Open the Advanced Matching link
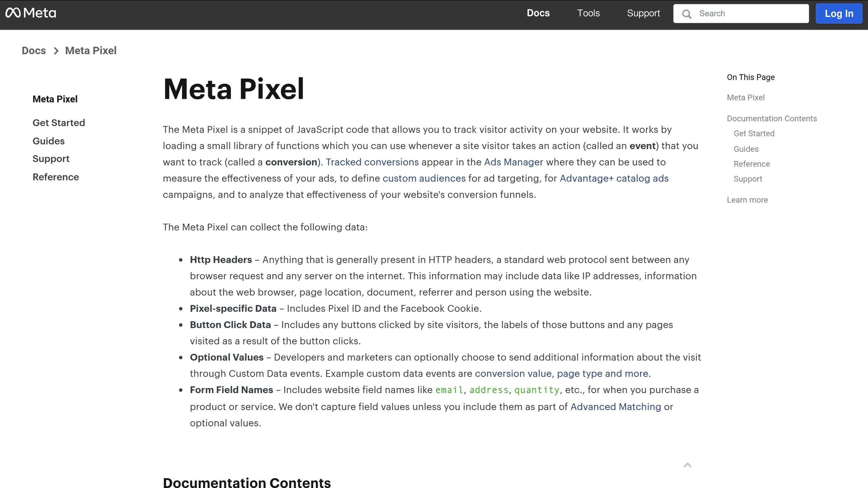 click(616, 407)
